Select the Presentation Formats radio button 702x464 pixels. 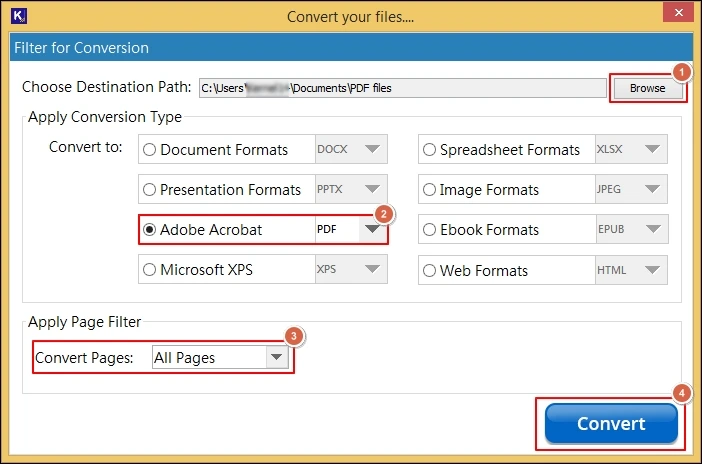[x=149, y=189]
